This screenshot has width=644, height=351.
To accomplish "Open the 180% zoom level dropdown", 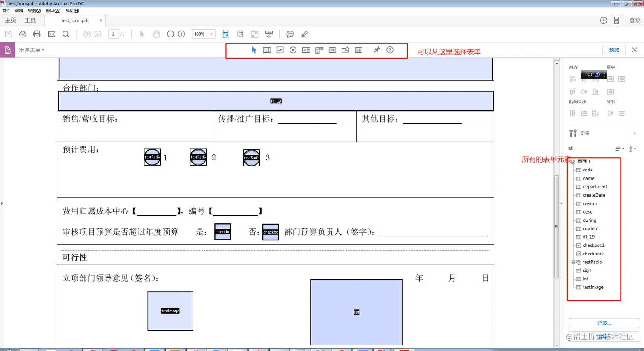I will 211,34.
